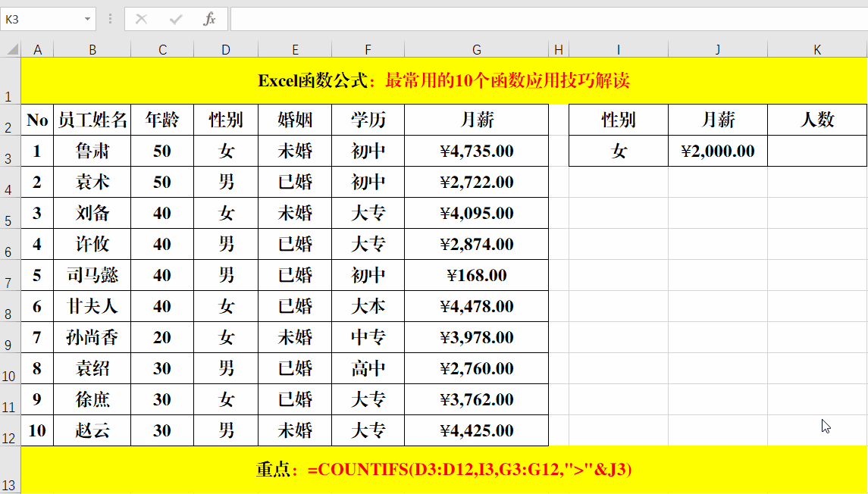
Task: Select row 3 header
Action: click(x=11, y=151)
